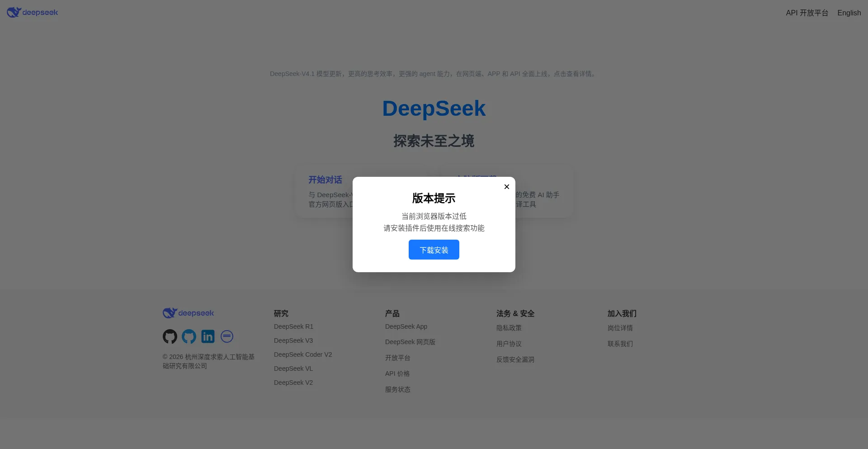Click the circular two-line icon in footer
Image resolution: width=868 pixels, height=449 pixels.
(x=227, y=336)
